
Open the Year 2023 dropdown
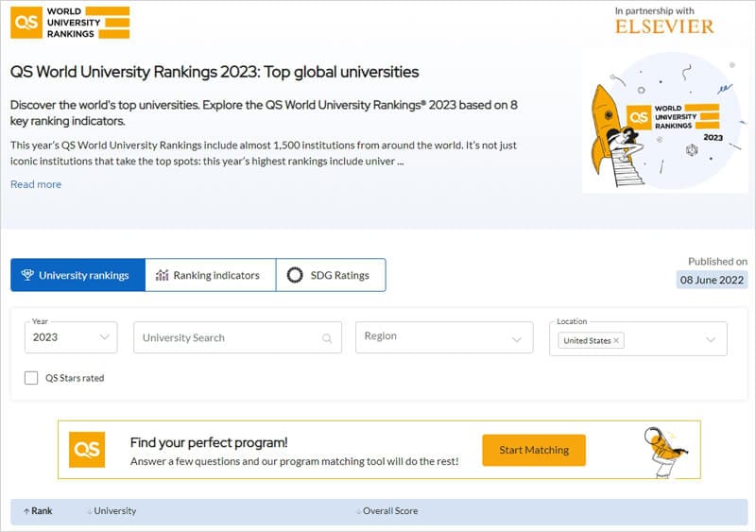click(x=71, y=337)
